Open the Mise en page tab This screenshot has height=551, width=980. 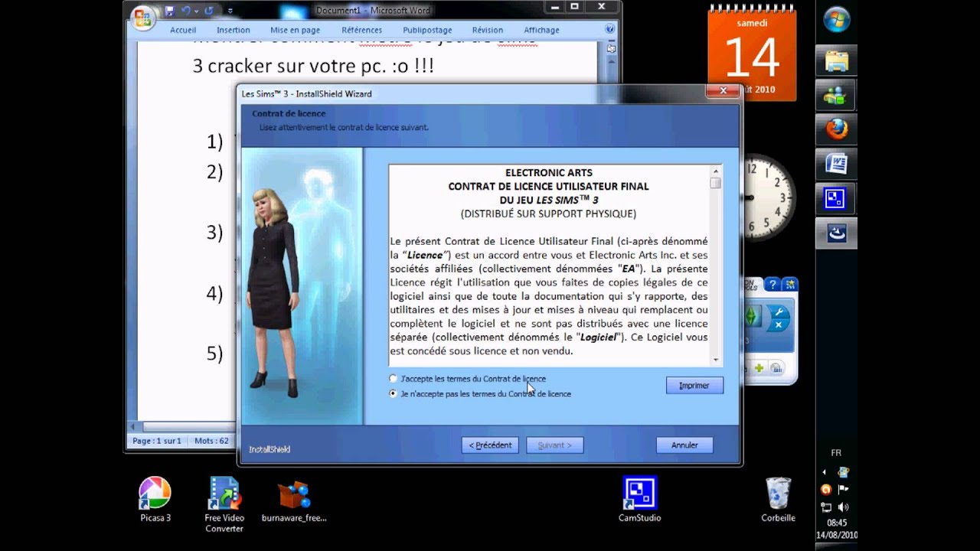click(295, 30)
